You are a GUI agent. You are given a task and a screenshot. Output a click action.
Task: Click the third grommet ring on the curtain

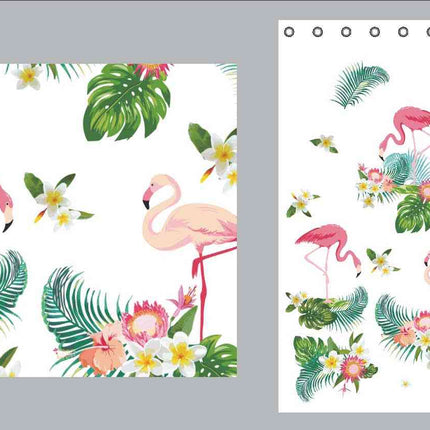coord(346,32)
